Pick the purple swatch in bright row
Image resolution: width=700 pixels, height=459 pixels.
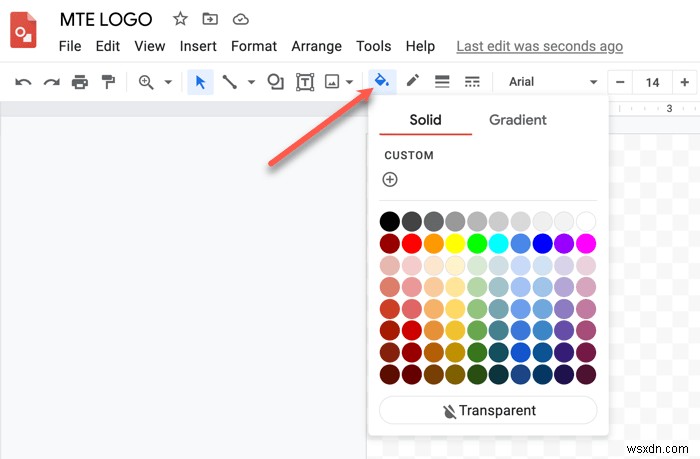coord(564,243)
